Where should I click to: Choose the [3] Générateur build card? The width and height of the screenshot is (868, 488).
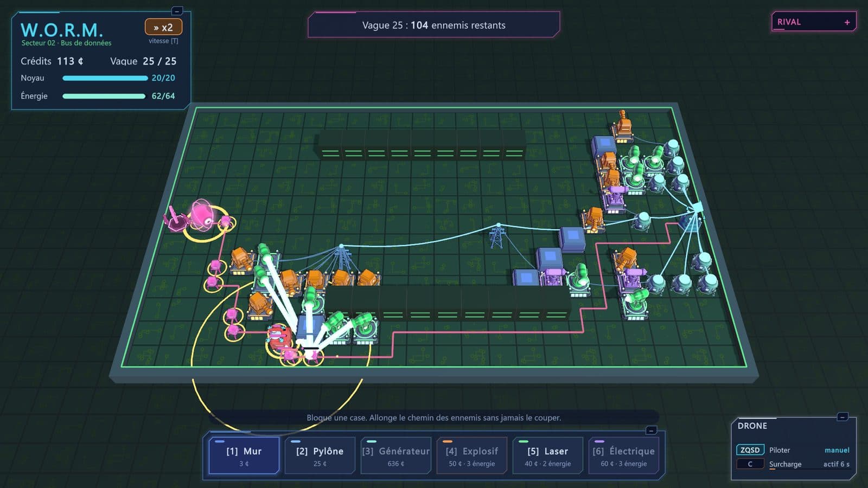coord(396,456)
